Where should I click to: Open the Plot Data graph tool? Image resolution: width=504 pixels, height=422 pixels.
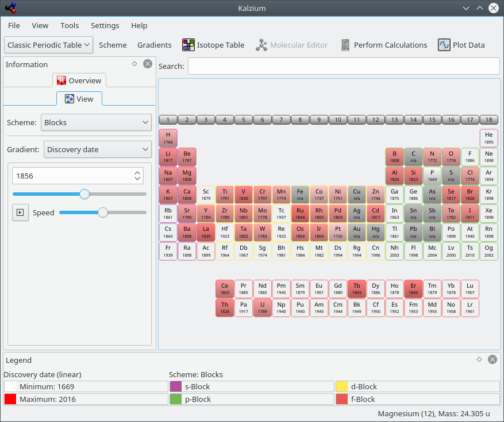[461, 45]
